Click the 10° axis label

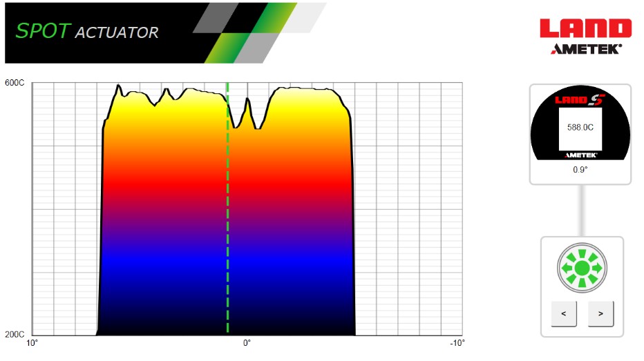[x=32, y=343]
